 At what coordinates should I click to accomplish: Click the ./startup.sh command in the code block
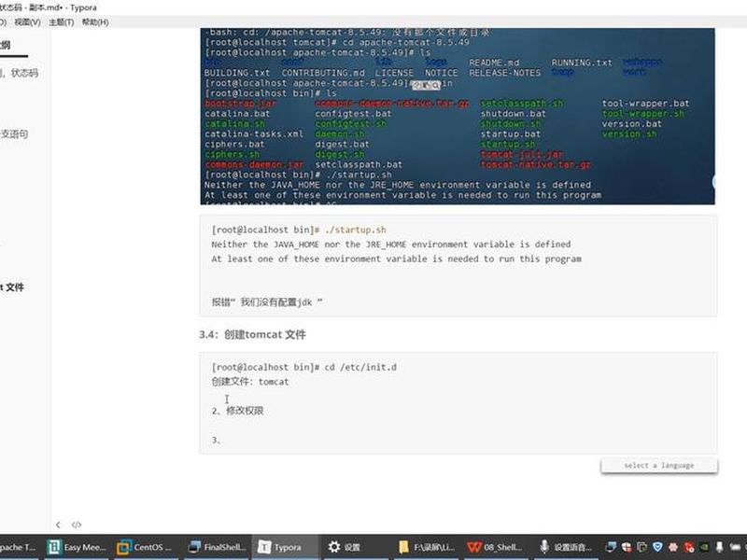tap(356, 230)
